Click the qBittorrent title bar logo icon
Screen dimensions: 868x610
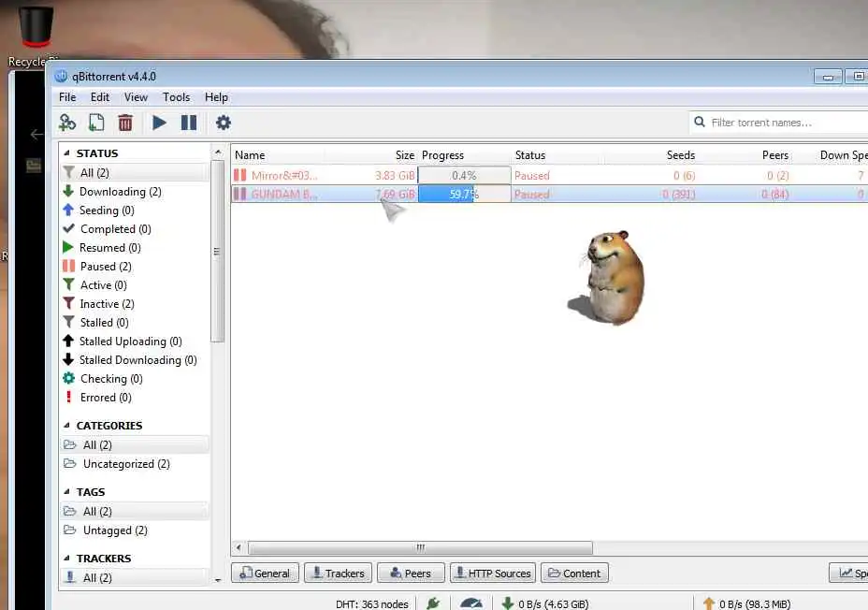point(61,77)
